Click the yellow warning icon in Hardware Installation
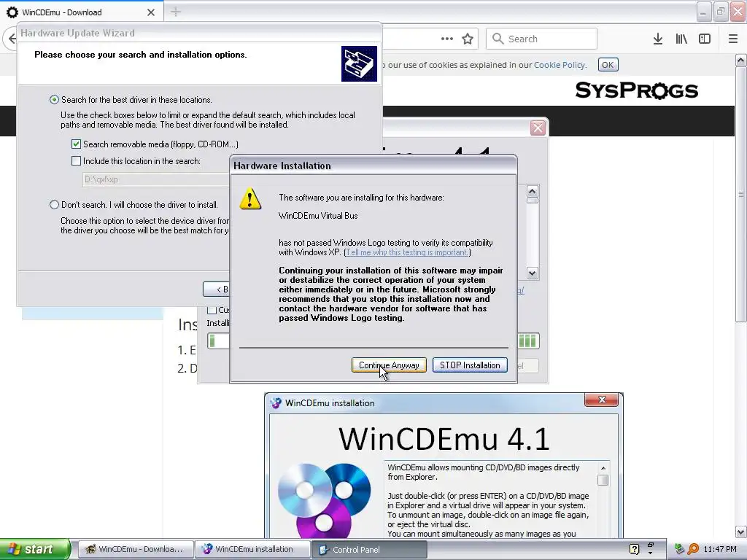747x560 pixels. click(250, 199)
